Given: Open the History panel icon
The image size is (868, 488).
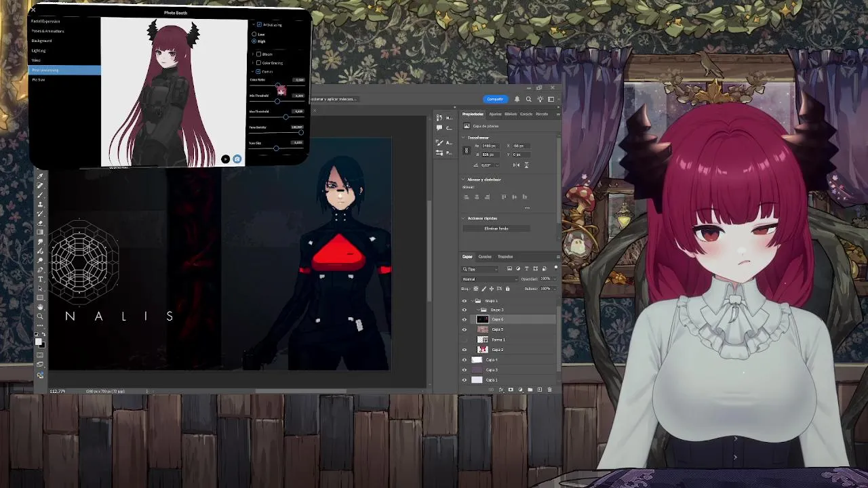Looking at the screenshot, I should (439, 118).
